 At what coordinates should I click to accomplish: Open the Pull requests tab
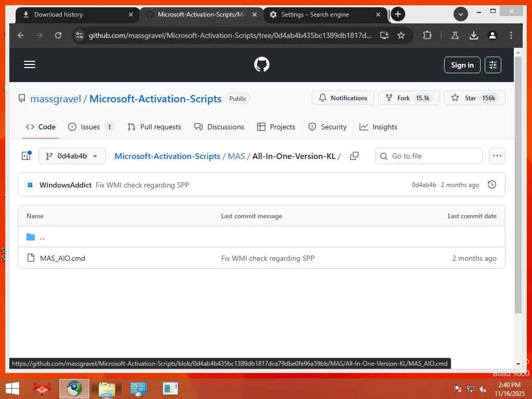tap(154, 127)
